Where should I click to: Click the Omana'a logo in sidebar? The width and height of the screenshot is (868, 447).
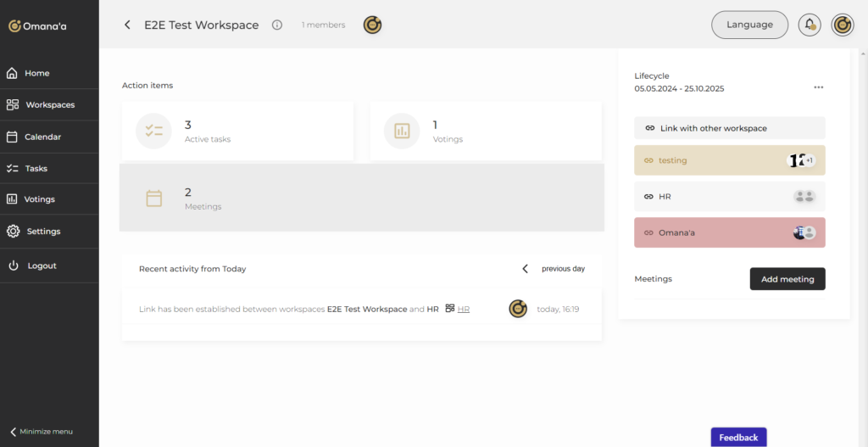tap(38, 26)
